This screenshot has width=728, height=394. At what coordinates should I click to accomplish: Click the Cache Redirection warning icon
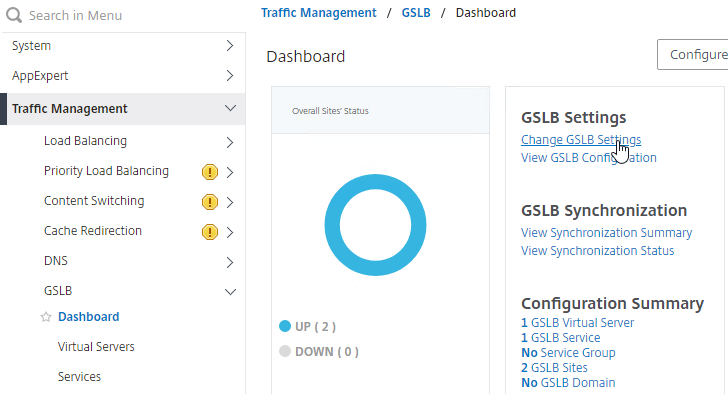click(210, 232)
